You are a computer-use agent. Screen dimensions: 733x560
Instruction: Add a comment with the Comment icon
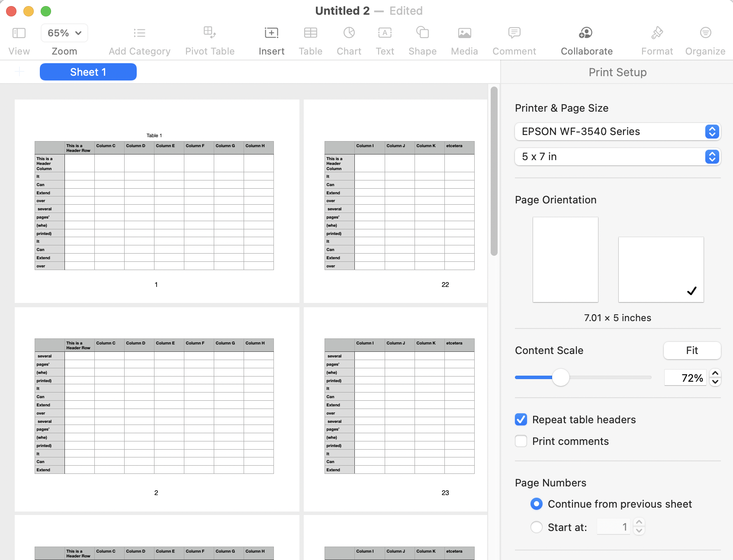coord(514,32)
